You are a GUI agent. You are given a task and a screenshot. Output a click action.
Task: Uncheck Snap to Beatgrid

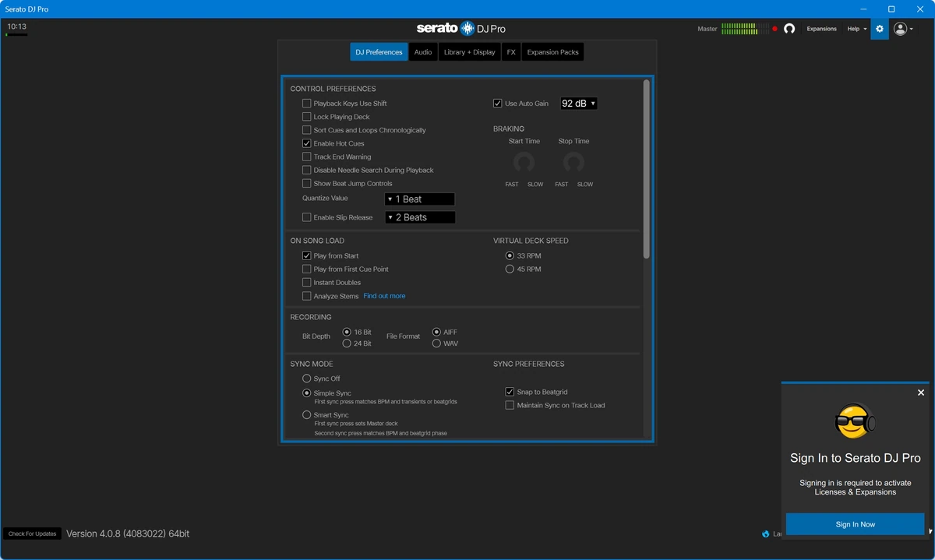click(510, 392)
